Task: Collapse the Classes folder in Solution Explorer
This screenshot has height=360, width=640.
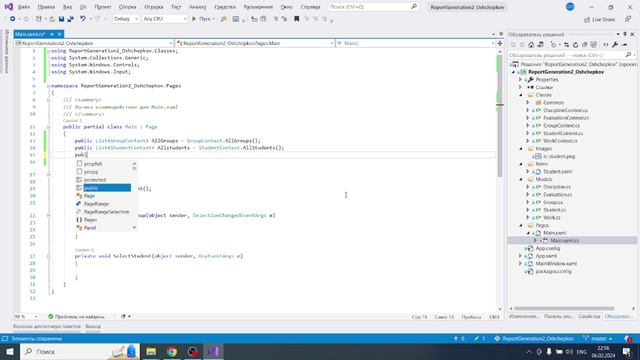Action: [521, 95]
